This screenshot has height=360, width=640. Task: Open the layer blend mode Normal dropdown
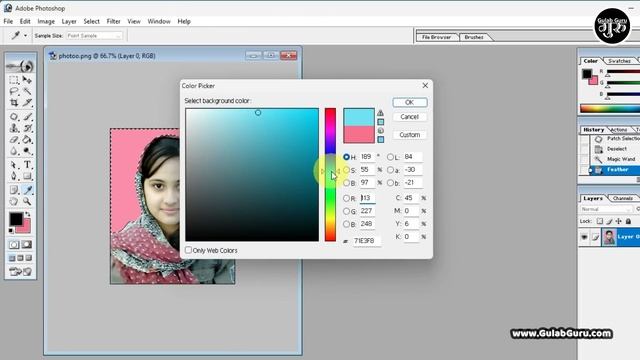(606, 209)
